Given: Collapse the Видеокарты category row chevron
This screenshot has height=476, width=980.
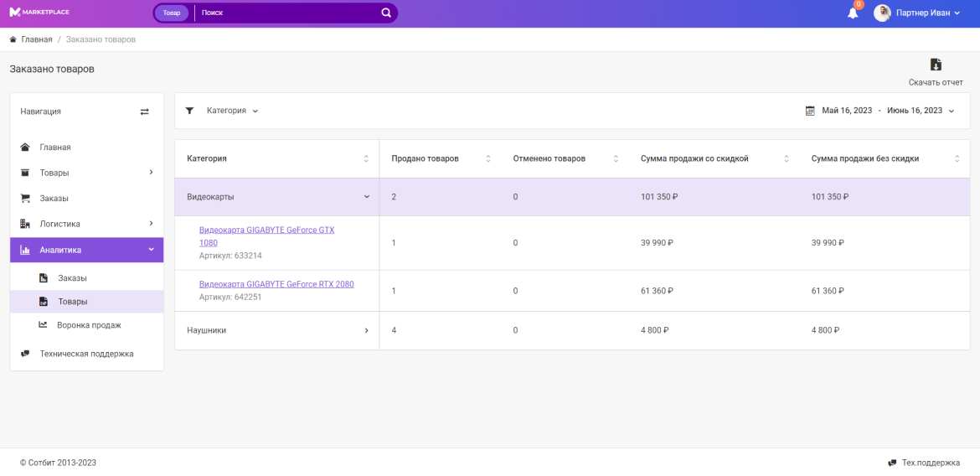Looking at the screenshot, I should click(366, 196).
